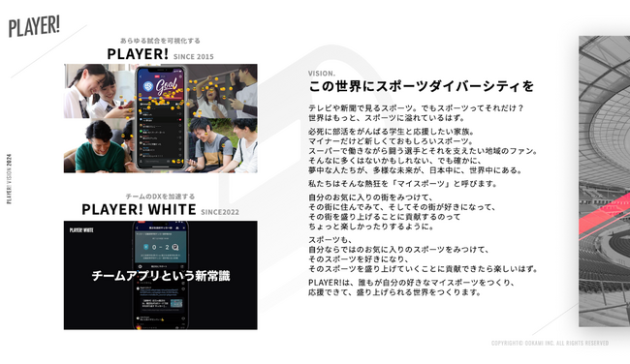Select the caption 'あらゆる試合を可視化する'
The image size is (630, 364).
pyautogui.click(x=160, y=41)
